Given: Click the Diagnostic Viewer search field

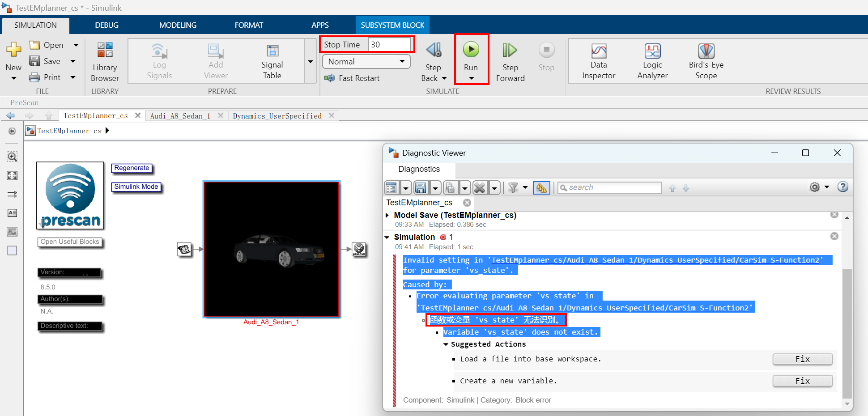Looking at the screenshot, I should (610, 187).
